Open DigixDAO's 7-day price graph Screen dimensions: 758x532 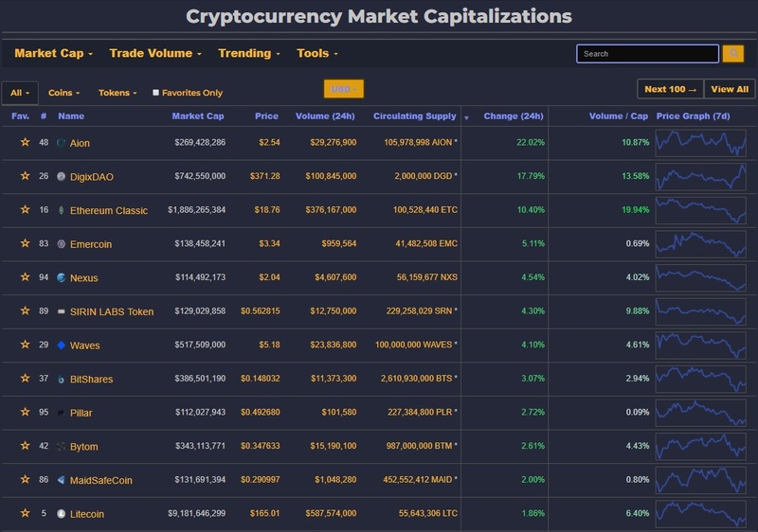(x=700, y=177)
